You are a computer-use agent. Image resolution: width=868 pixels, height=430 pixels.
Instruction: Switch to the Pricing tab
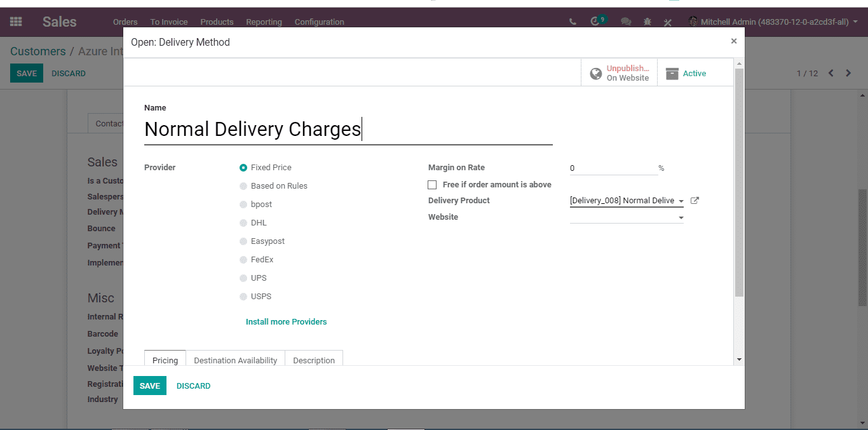coord(165,359)
